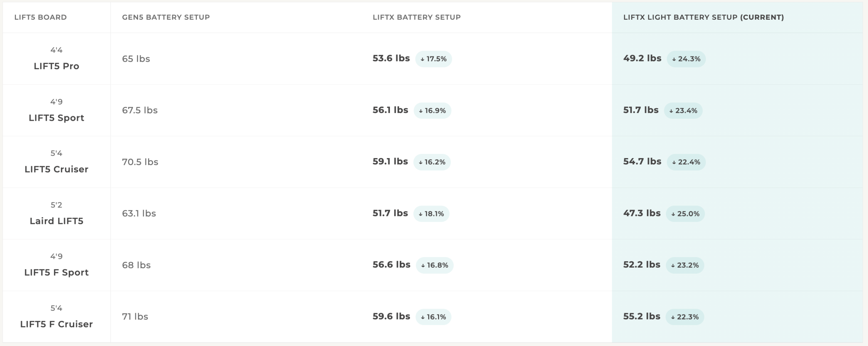Open the LIFT5 Pro board name
Screen dimensions: 868x346
[56, 66]
